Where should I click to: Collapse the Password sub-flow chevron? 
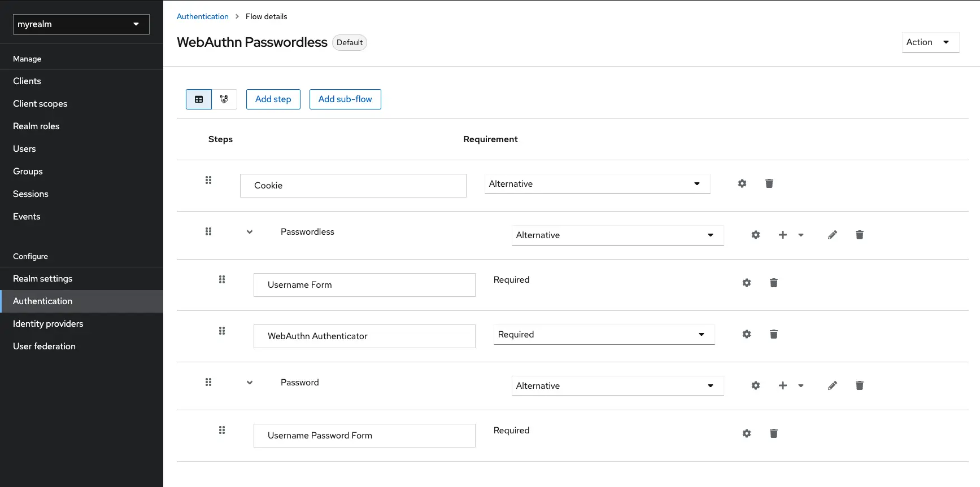coord(250,383)
